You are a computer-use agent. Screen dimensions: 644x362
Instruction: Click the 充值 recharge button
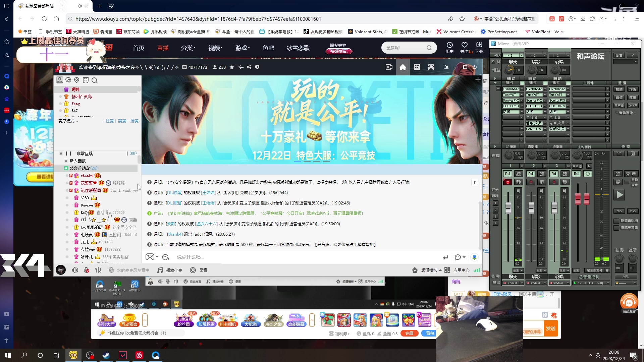pyautogui.click(x=409, y=333)
